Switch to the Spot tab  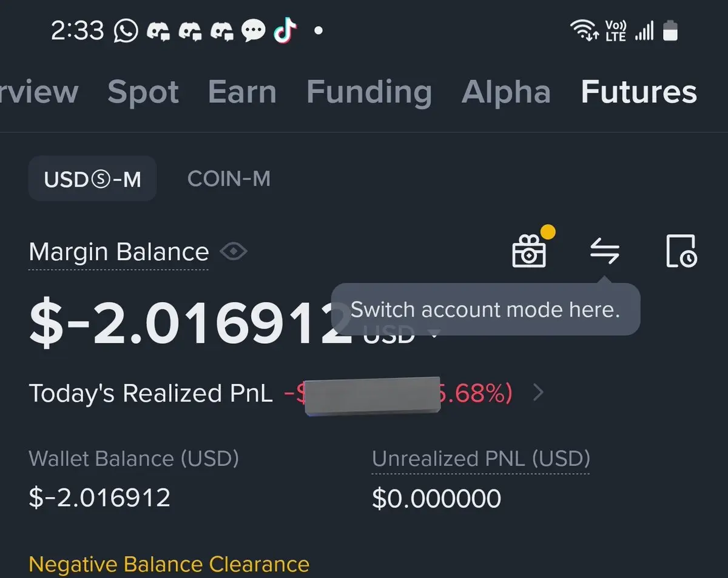pyautogui.click(x=143, y=92)
